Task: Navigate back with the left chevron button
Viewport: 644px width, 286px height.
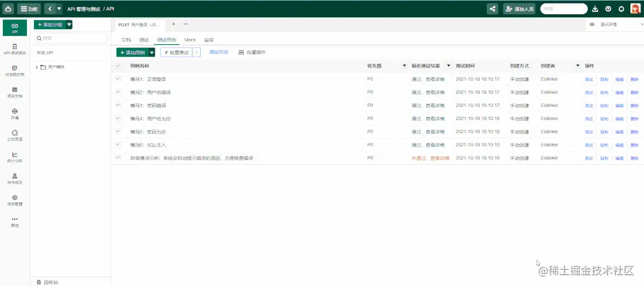Action: pos(50,8)
